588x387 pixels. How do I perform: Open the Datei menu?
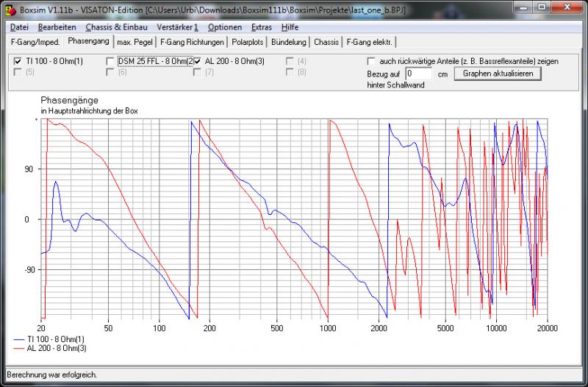pos(20,26)
